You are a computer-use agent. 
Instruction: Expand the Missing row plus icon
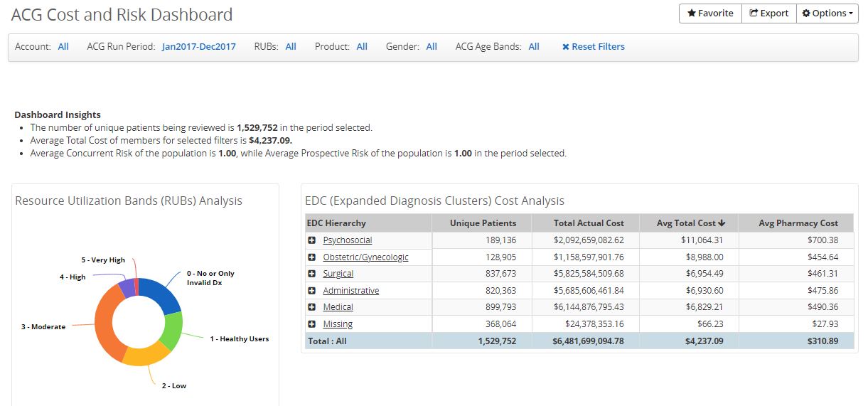coord(312,324)
